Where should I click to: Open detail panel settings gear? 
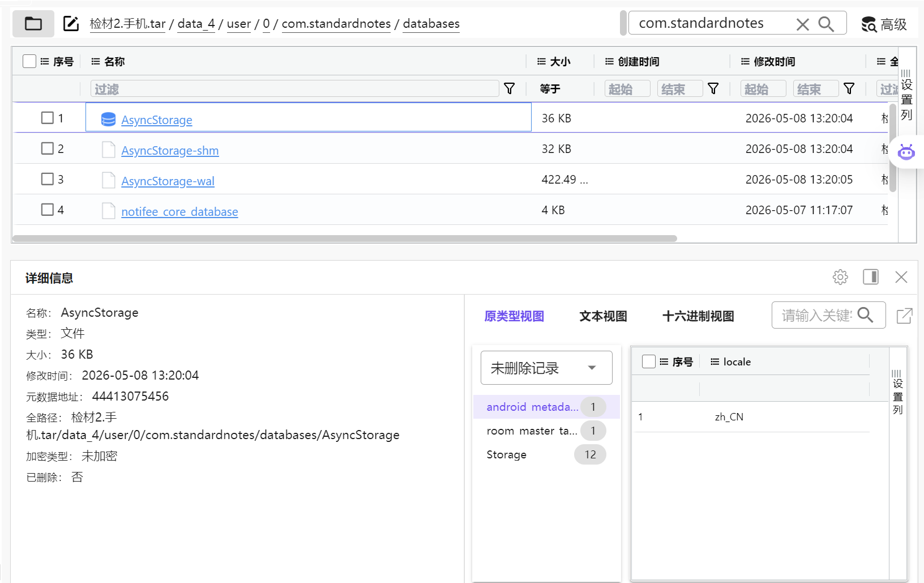point(840,277)
